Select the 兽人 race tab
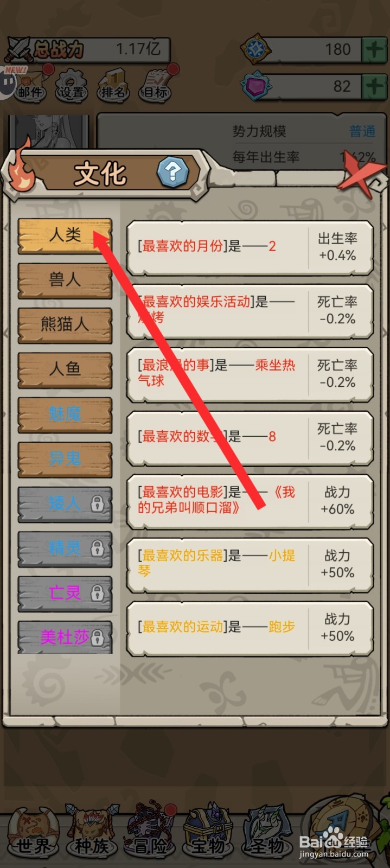This screenshot has width=390, height=868. [x=65, y=280]
